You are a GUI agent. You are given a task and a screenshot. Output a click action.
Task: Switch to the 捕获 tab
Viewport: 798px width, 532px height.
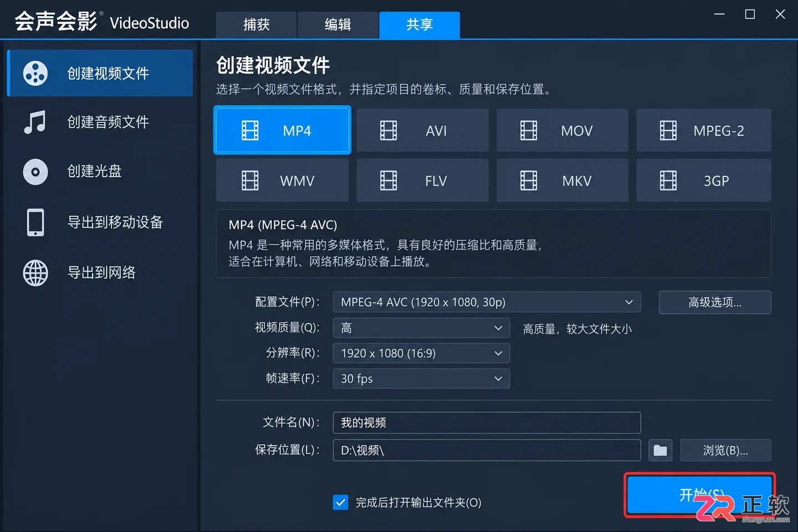[x=257, y=25]
